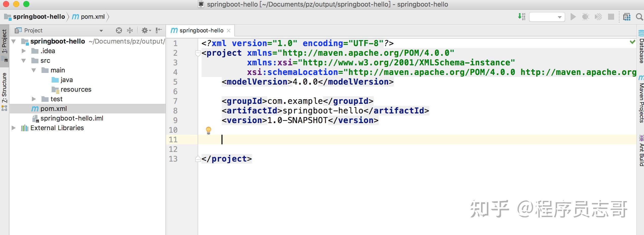Image resolution: width=644 pixels, height=235 pixels.
Task: Click the modelVersion 4.0.0 line
Action: click(308, 82)
